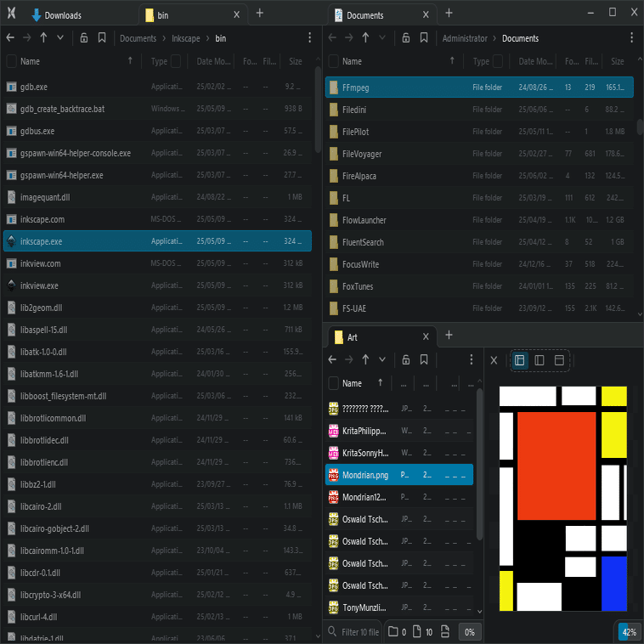Switch to the Downloads tab

point(57,15)
